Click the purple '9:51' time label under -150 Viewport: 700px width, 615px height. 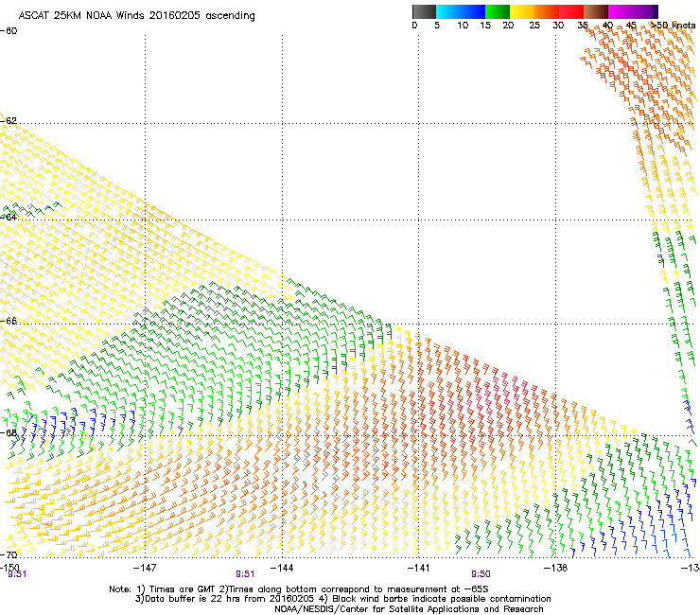[x=17, y=574]
